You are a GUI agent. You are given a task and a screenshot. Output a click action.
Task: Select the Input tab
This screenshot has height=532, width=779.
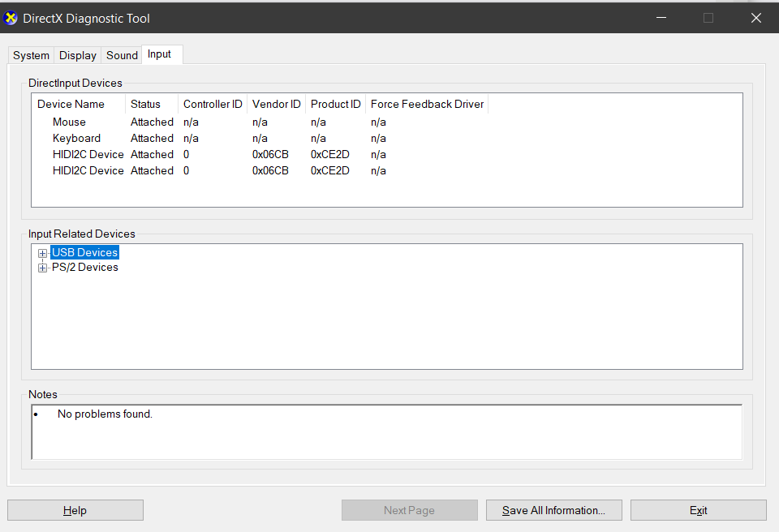tap(159, 54)
